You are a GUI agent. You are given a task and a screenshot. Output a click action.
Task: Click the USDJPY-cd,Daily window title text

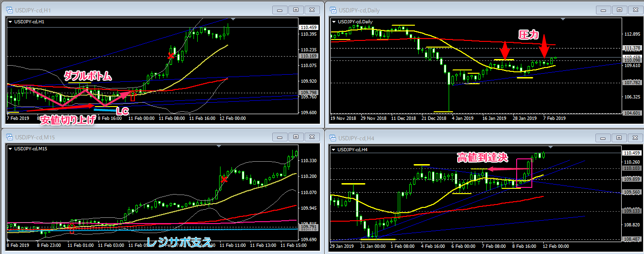[x=359, y=10]
